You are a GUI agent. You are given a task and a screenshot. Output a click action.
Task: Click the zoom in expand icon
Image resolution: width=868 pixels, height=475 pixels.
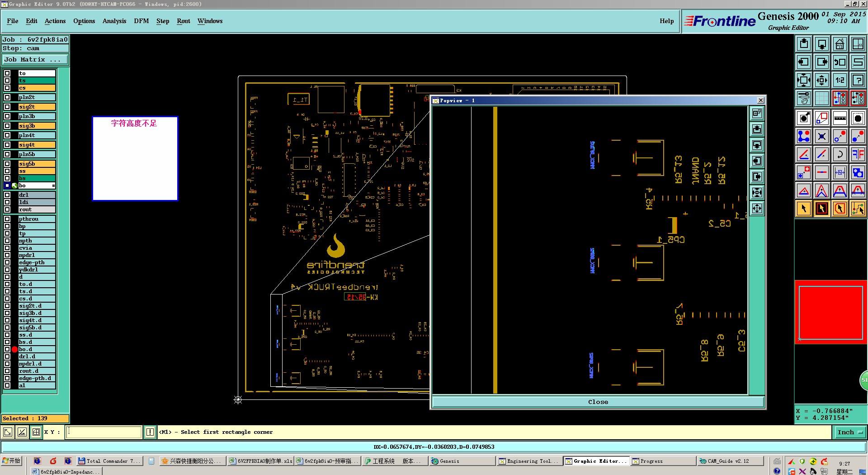click(x=804, y=80)
